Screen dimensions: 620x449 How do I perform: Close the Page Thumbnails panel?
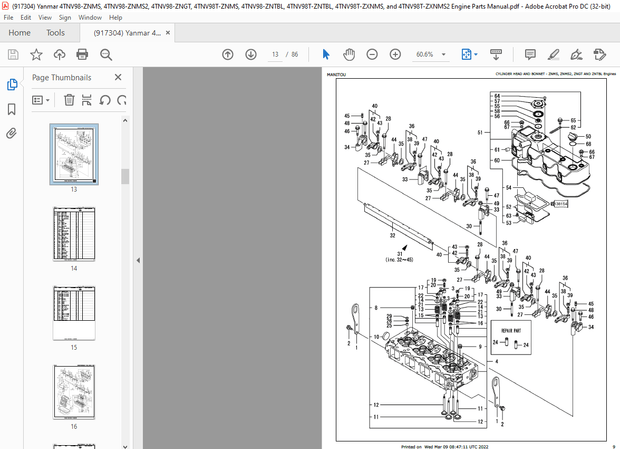click(118, 77)
